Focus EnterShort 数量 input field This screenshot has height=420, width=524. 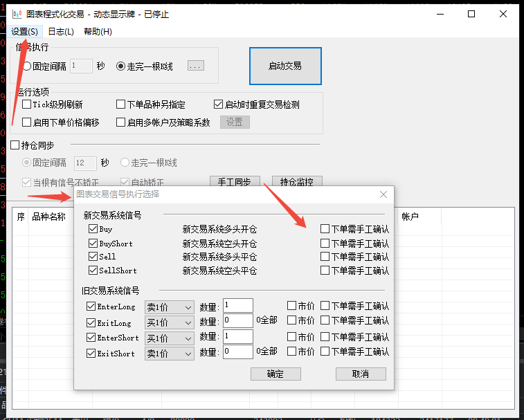click(x=238, y=336)
